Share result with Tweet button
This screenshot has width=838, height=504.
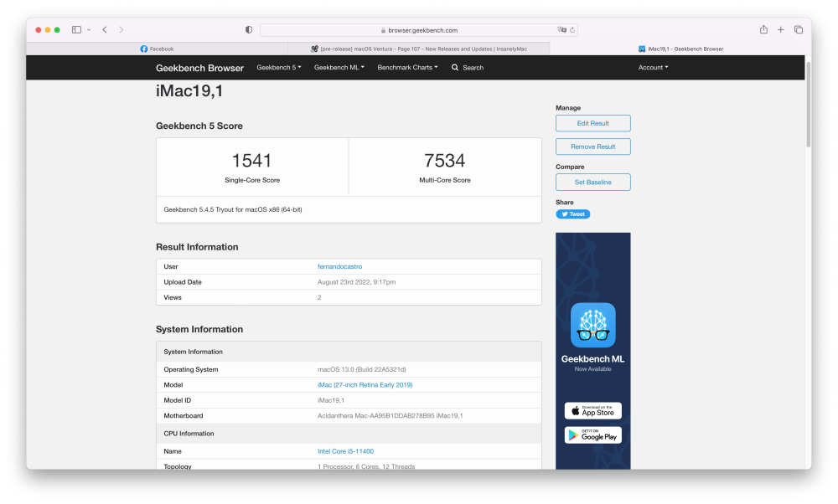[573, 214]
